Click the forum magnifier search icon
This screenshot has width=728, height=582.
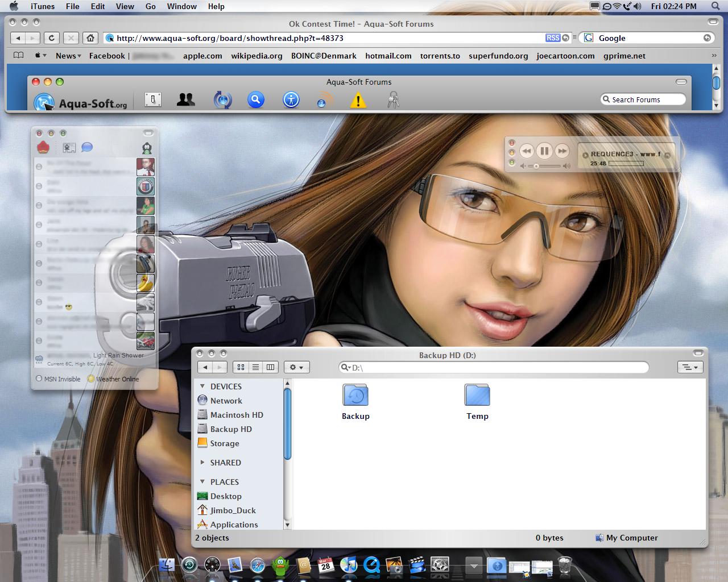coord(256,100)
